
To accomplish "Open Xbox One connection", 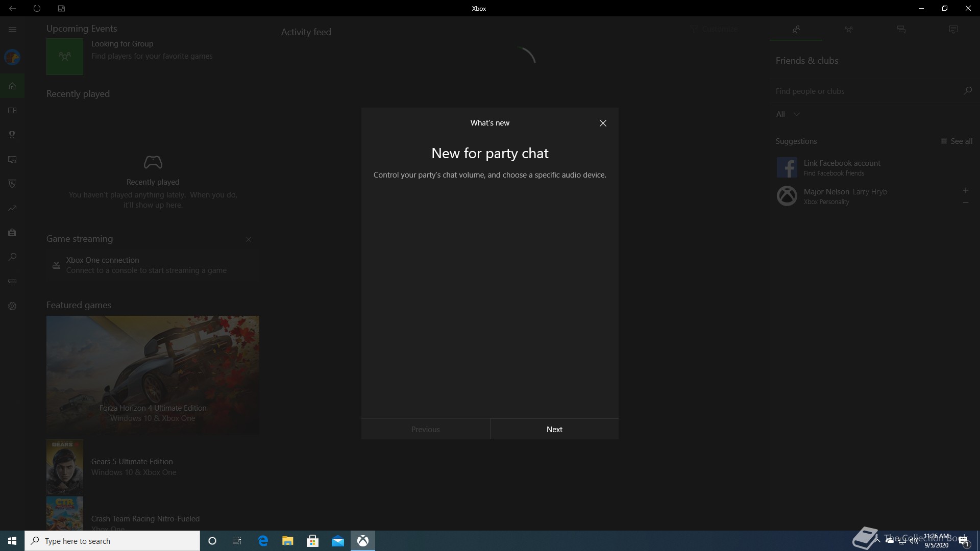I will point(153,265).
